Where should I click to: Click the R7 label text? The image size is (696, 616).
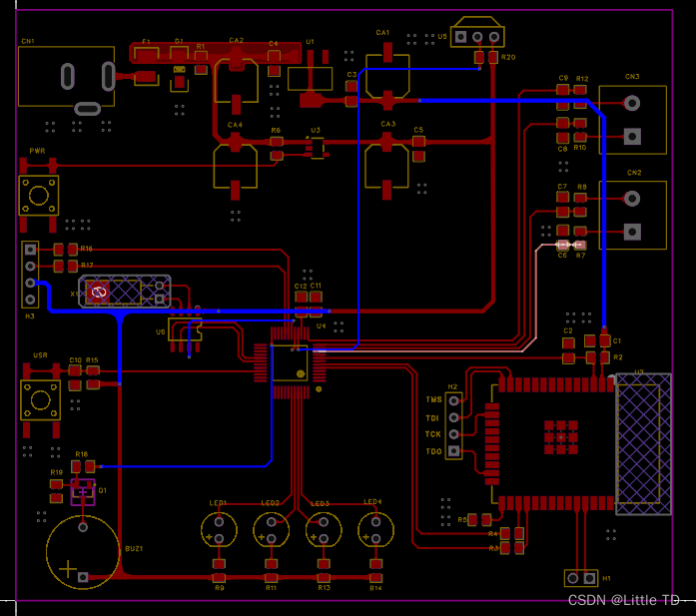pyautogui.click(x=580, y=256)
